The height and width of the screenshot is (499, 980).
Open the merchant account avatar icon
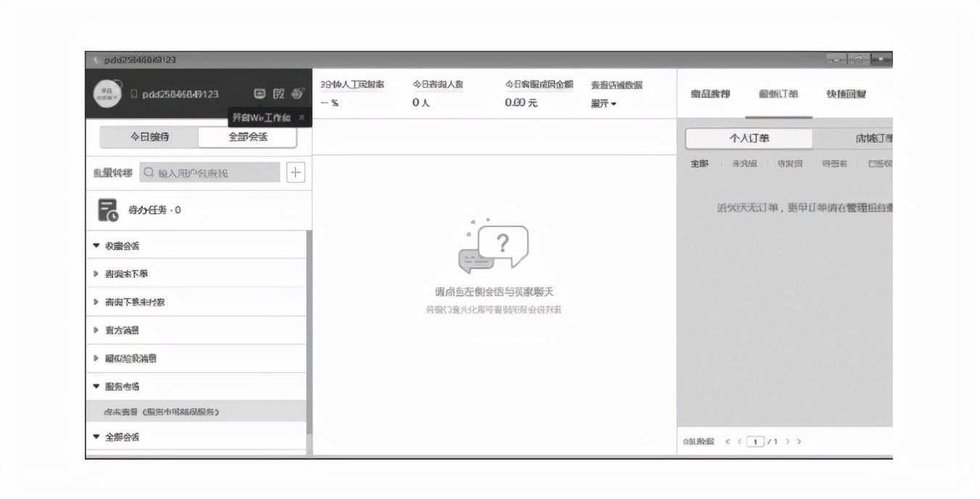click(x=108, y=94)
